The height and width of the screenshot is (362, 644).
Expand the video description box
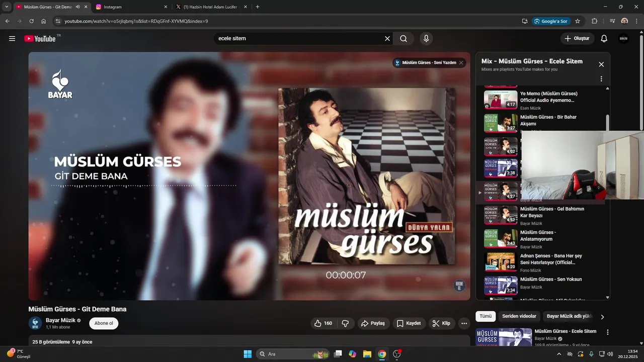click(x=249, y=341)
